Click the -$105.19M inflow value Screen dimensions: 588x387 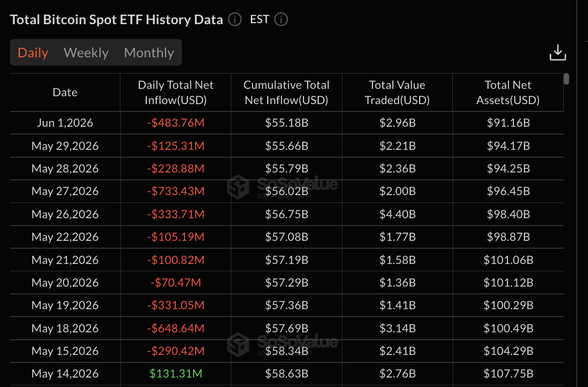click(x=176, y=237)
